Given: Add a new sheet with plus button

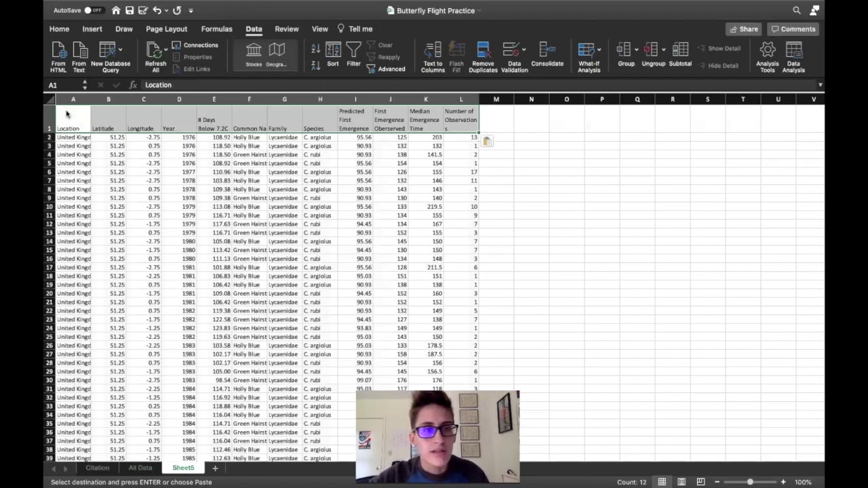Looking at the screenshot, I should click(215, 468).
